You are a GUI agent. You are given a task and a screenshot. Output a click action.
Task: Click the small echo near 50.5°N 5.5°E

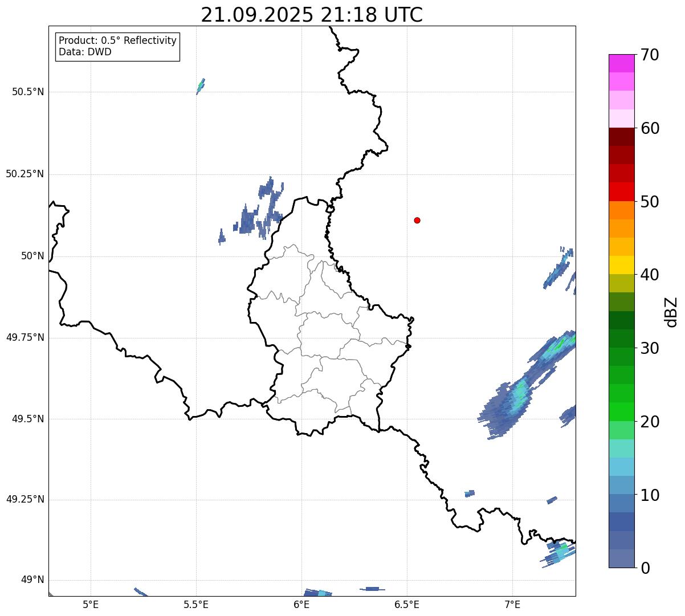201,86
